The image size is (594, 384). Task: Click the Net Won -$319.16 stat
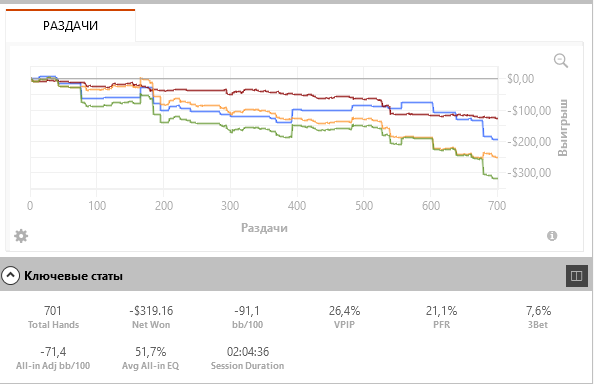click(x=151, y=317)
